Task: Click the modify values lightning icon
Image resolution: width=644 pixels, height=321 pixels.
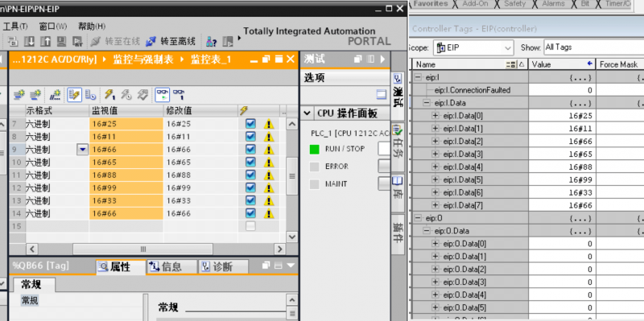Action: pos(109,95)
